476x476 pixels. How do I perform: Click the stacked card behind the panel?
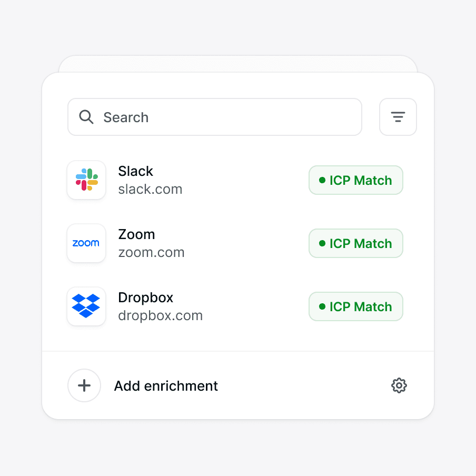(x=238, y=64)
